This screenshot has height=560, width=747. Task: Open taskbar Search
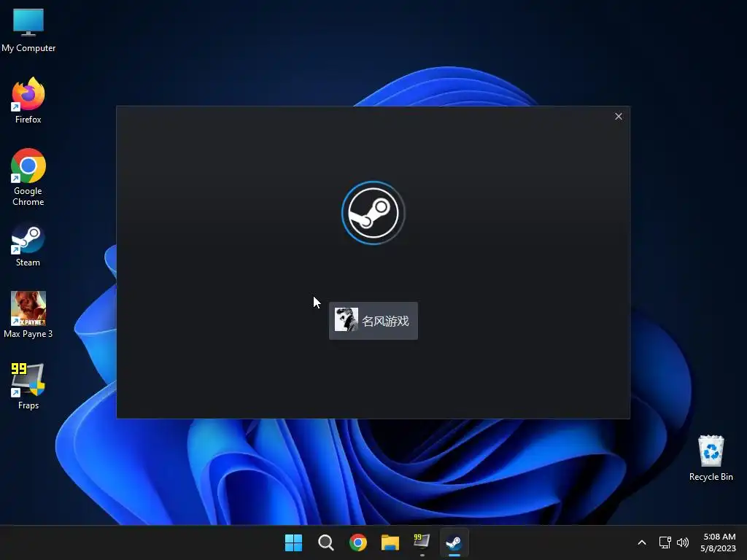click(326, 542)
